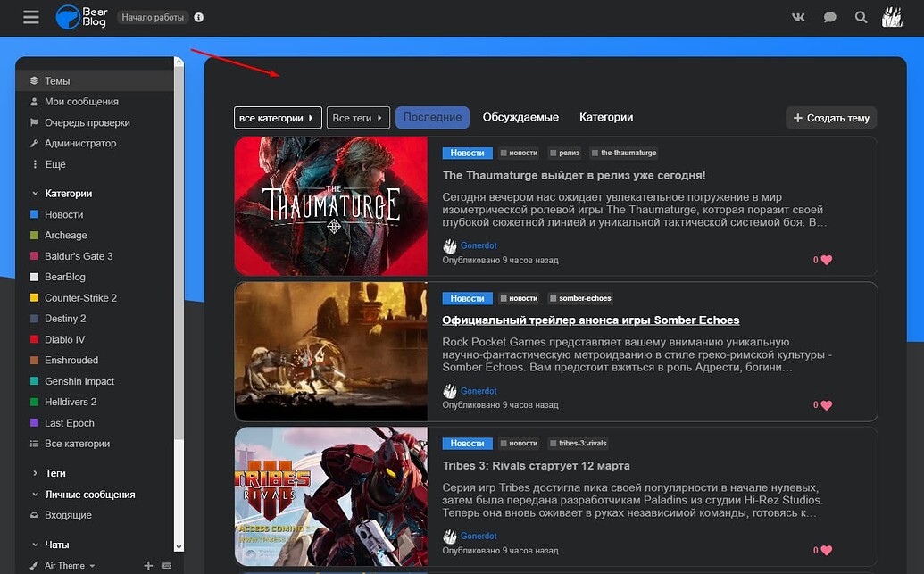Image resolution: width=924 pixels, height=574 pixels.
Task: Open the chat bubble icon in header
Action: 830,17
